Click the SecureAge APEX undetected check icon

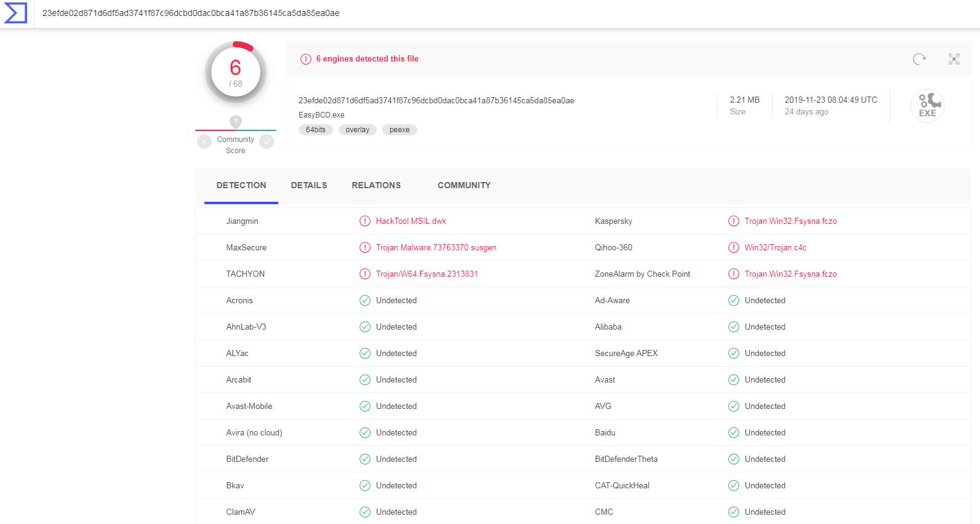pos(734,353)
